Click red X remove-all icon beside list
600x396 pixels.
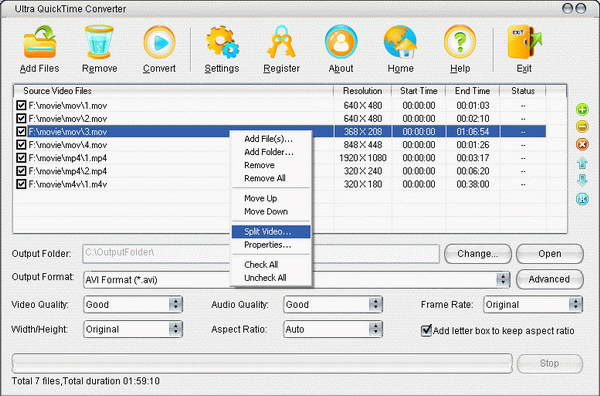pyautogui.click(x=582, y=144)
